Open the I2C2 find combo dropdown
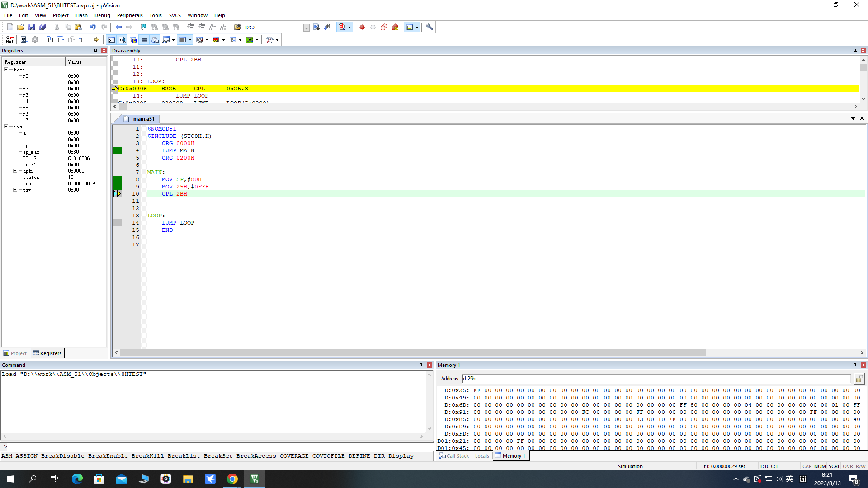The width and height of the screenshot is (868, 488). [x=306, y=28]
